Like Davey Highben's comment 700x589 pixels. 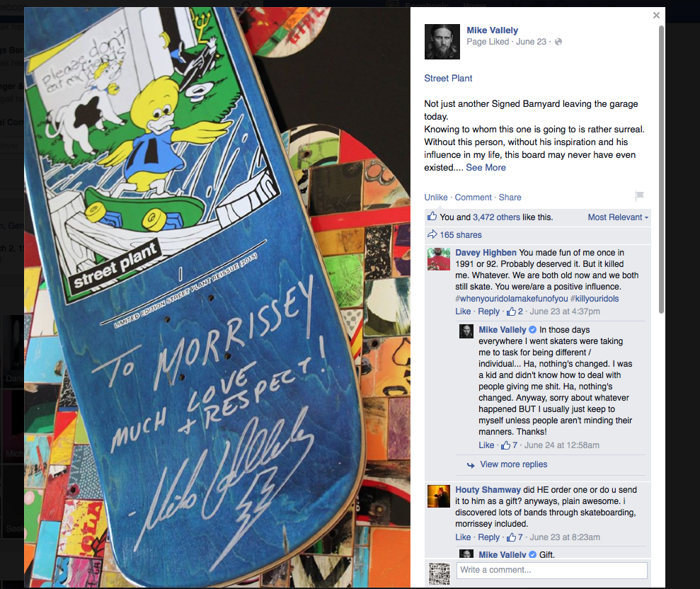[463, 311]
